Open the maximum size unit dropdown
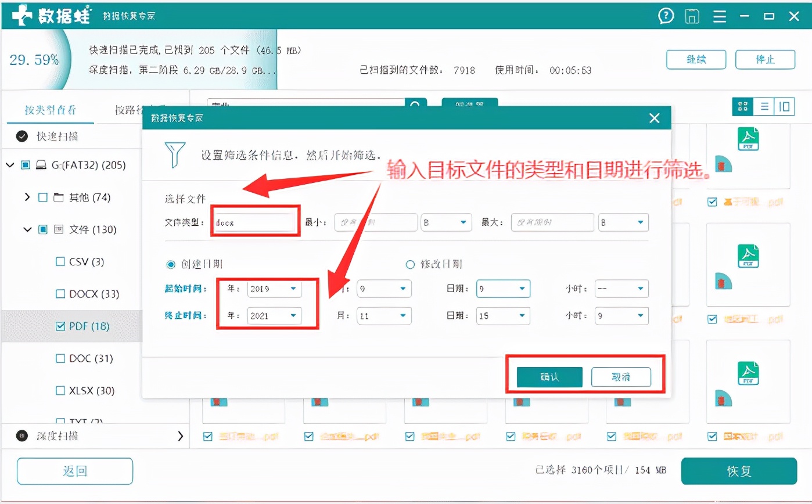Image resolution: width=812 pixels, height=504 pixels. pos(623,222)
